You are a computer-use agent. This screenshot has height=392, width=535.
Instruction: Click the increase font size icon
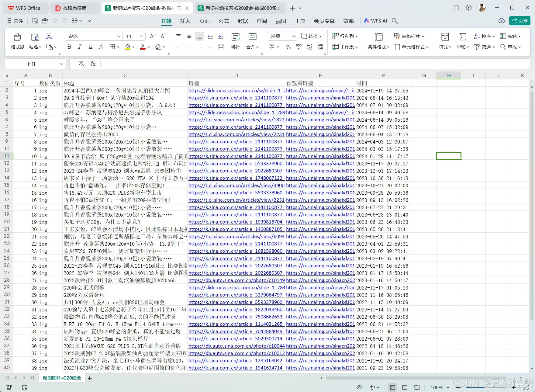pyautogui.click(x=152, y=36)
